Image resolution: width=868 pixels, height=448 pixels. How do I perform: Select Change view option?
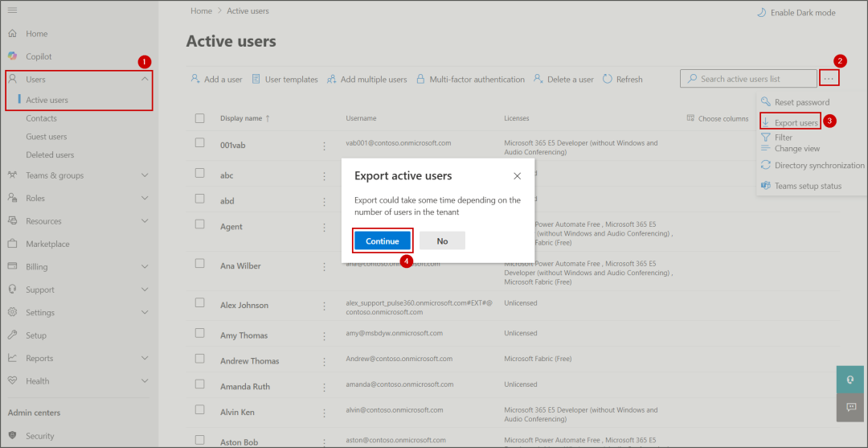tap(791, 149)
